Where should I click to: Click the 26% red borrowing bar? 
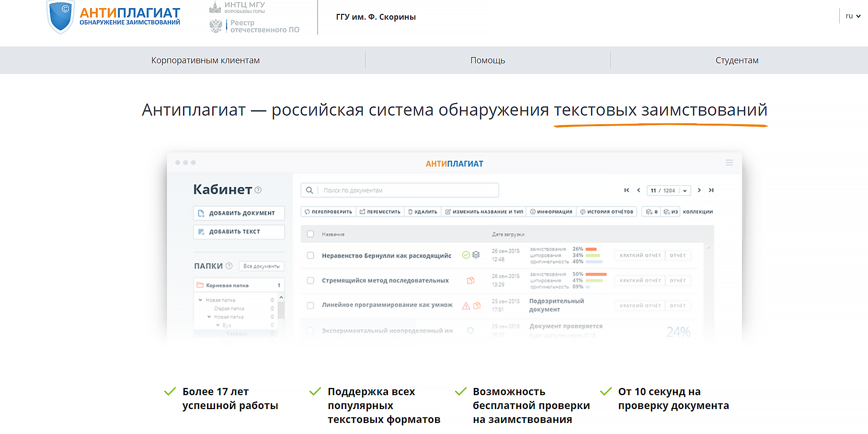591,249
